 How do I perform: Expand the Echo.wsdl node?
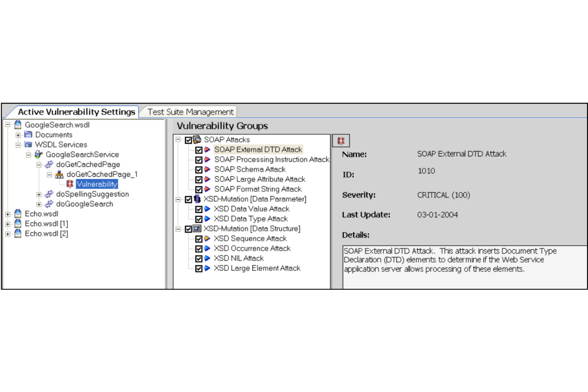[x=8, y=214]
